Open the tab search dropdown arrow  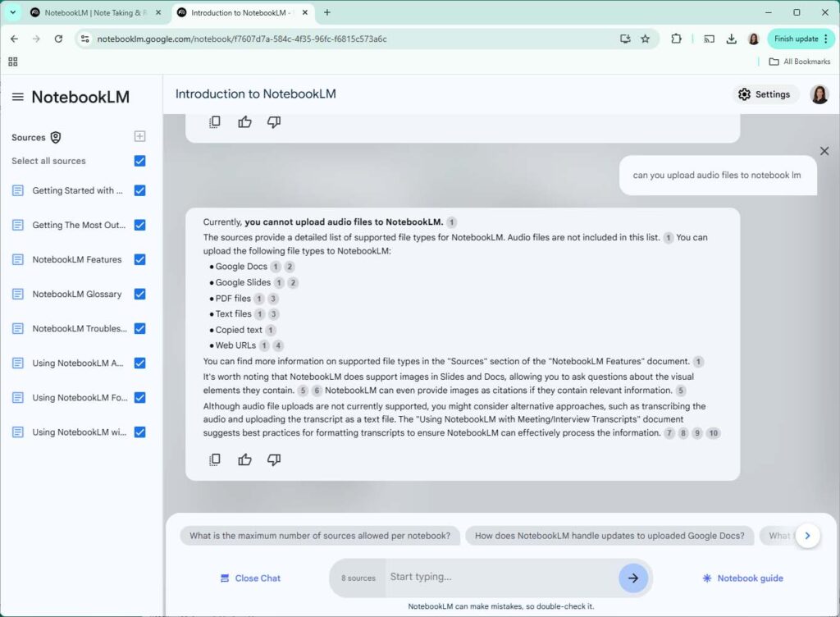(13, 12)
